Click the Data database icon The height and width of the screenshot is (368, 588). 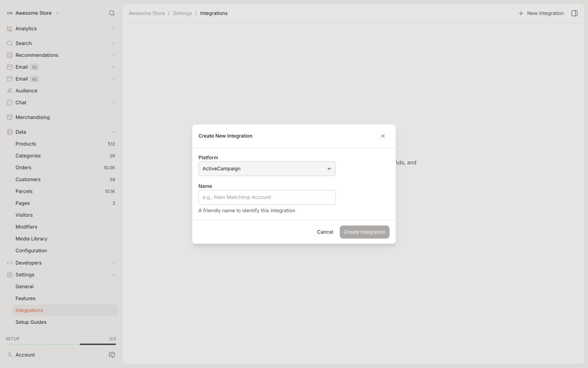(x=10, y=132)
